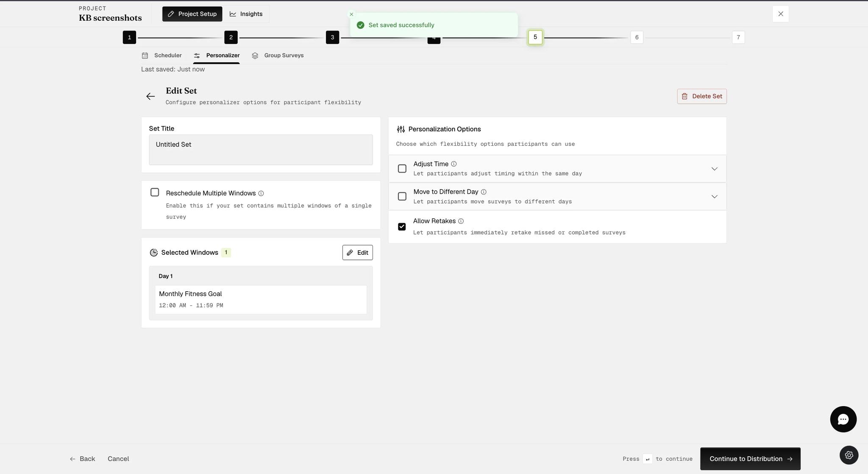Expand Move to Different Day chevron
Image resolution: width=868 pixels, height=474 pixels.
715,197
